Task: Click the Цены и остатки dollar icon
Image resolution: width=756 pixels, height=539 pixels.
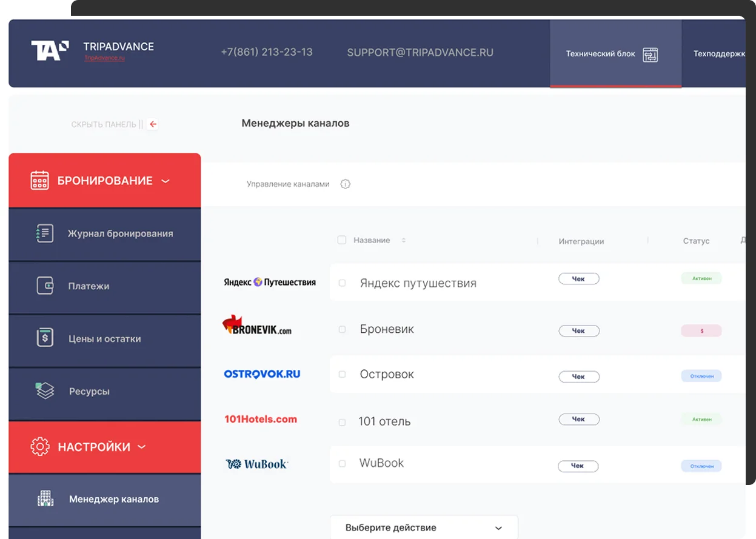Action: point(45,338)
